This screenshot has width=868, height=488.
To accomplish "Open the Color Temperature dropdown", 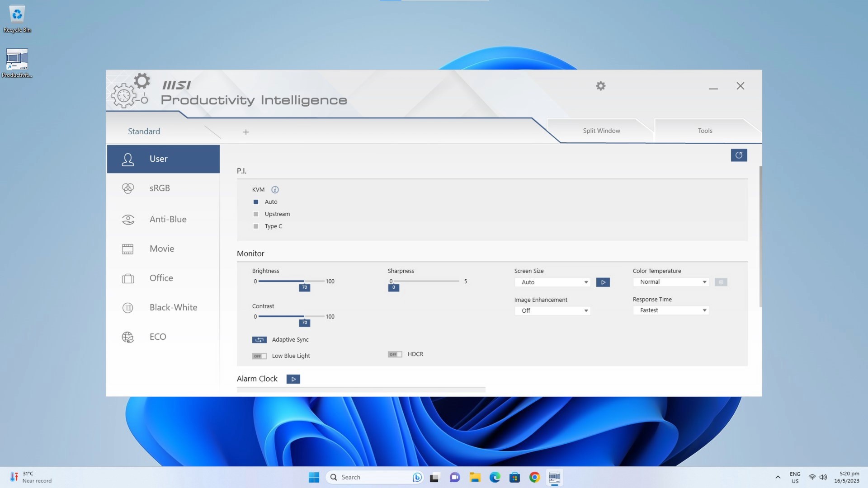I will [671, 282].
